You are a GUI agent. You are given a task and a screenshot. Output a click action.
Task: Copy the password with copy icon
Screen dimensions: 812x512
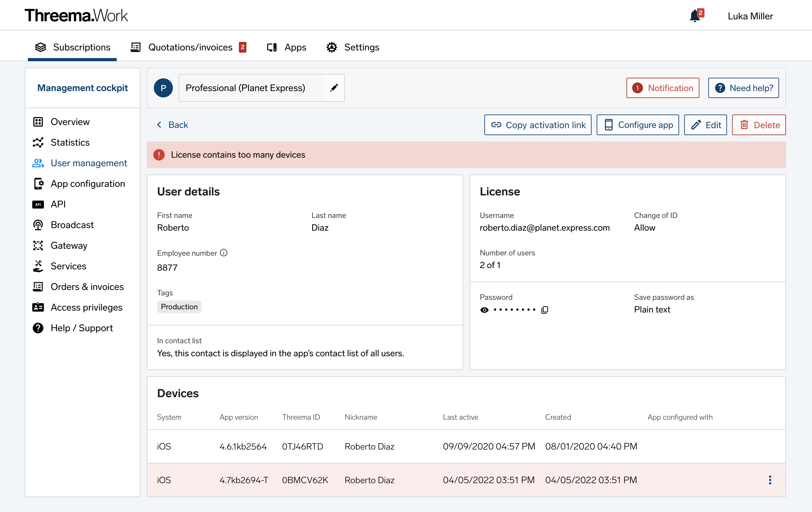545,310
